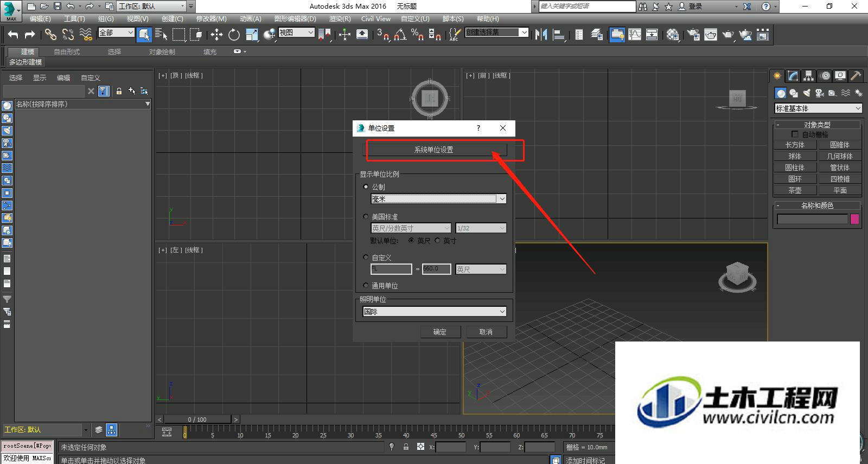This screenshot has height=464, width=868.
Task: Choose 英寸 as default unit radio
Action: (437, 241)
